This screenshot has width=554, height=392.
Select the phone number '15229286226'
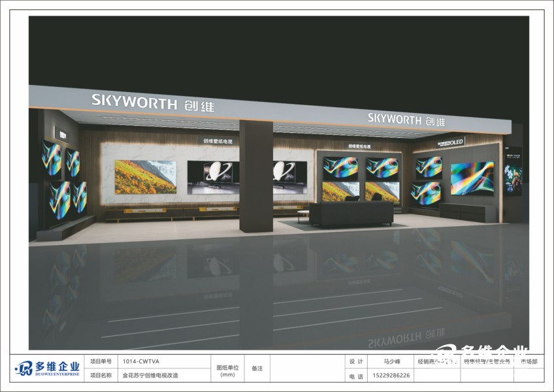pyautogui.click(x=391, y=376)
